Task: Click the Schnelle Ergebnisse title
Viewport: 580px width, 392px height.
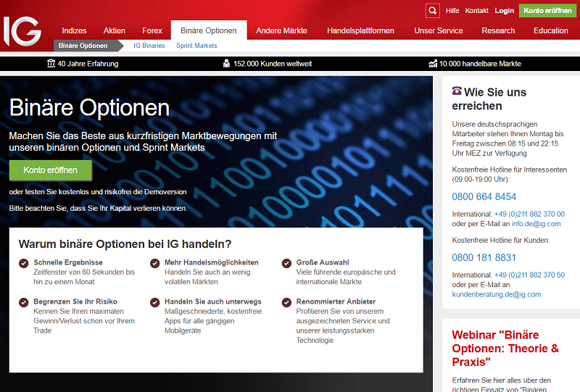Action: (x=68, y=262)
